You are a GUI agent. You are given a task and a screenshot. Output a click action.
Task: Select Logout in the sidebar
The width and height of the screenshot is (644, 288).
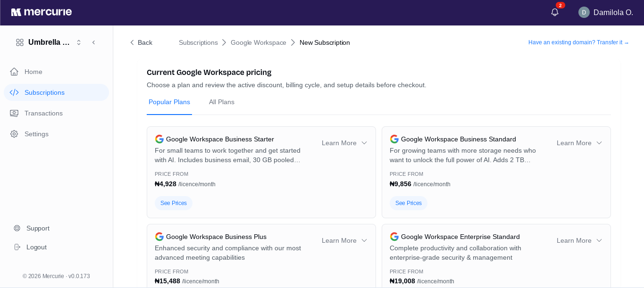coord(36,247)
